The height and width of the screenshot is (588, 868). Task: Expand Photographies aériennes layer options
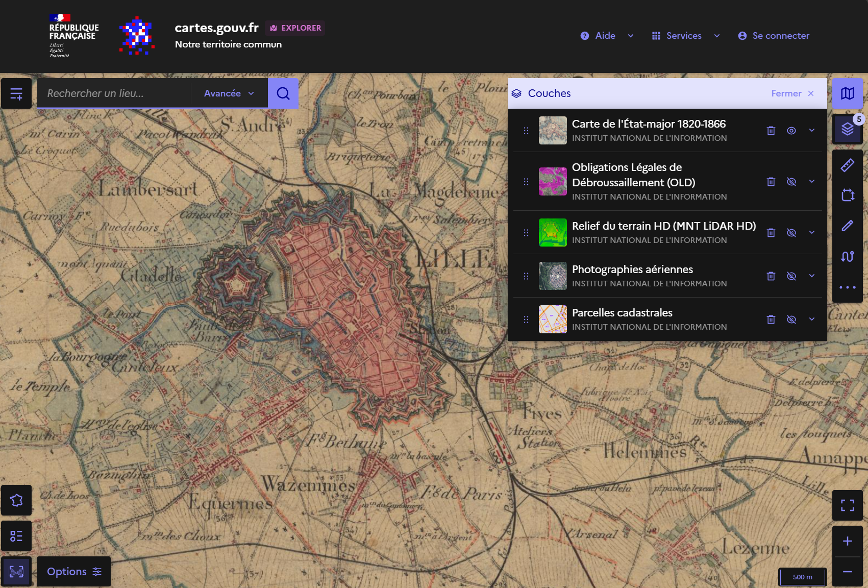coord(812,276)
